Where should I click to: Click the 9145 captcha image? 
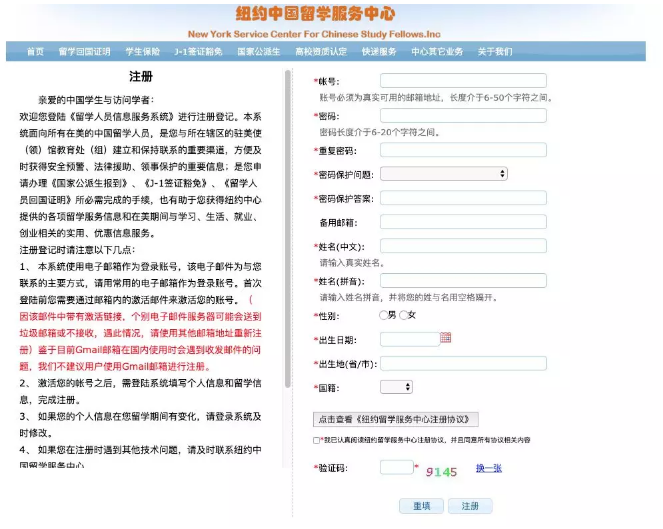click(x=440, y=471)
